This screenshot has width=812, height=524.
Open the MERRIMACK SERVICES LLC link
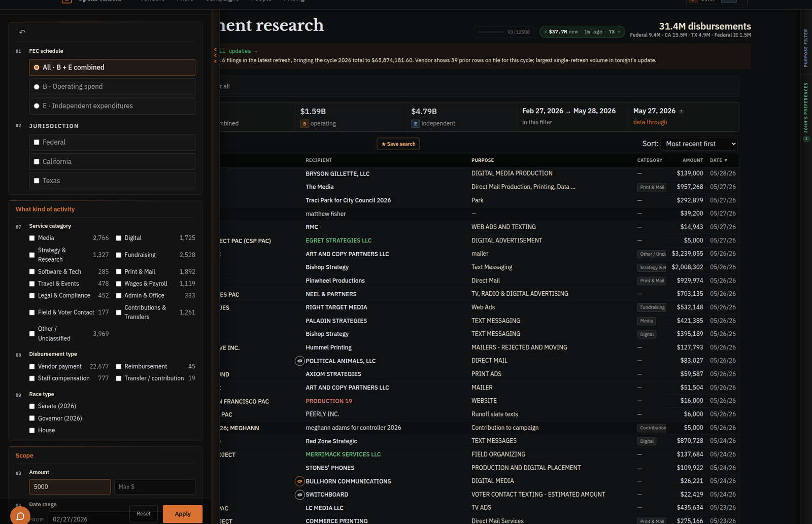pos(343,455)
